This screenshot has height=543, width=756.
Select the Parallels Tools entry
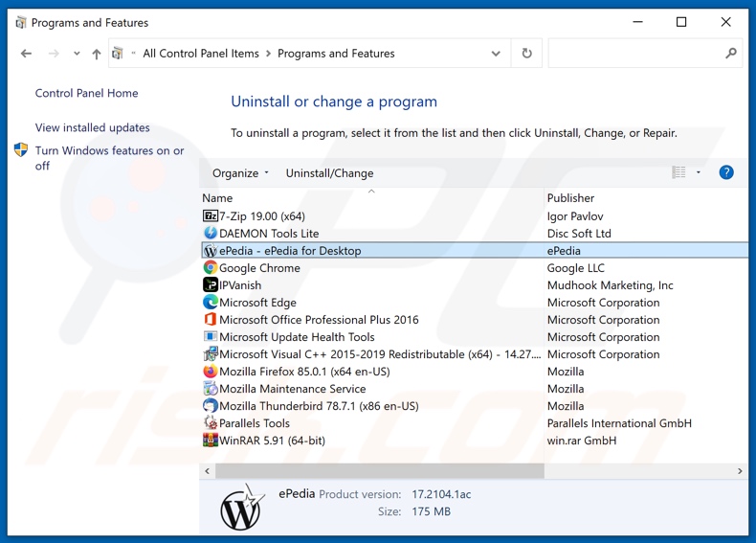tap(255, 423)
